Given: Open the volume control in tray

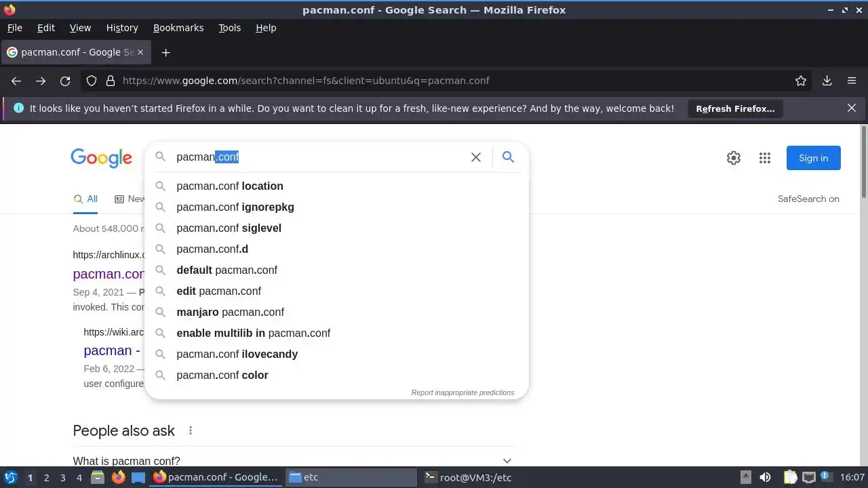Looking at the screenshot, I should pyautogui.click(x=765, y=477).
